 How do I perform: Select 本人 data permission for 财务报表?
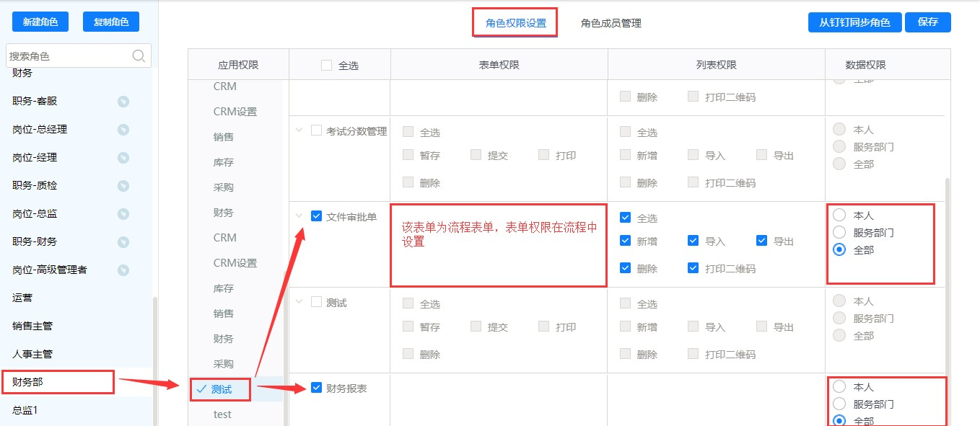click(x=839, y=387)
